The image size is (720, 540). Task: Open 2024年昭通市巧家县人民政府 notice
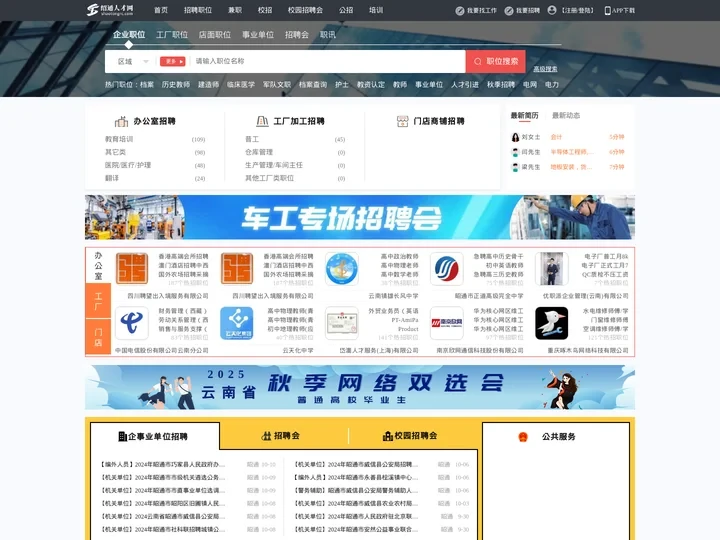163,464
